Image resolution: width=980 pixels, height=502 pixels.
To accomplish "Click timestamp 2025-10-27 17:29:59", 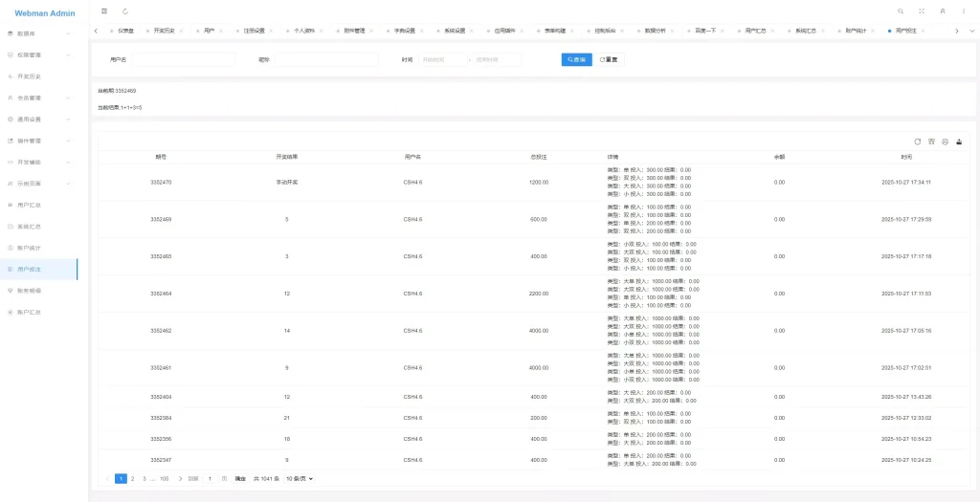I will click(906, 219).
